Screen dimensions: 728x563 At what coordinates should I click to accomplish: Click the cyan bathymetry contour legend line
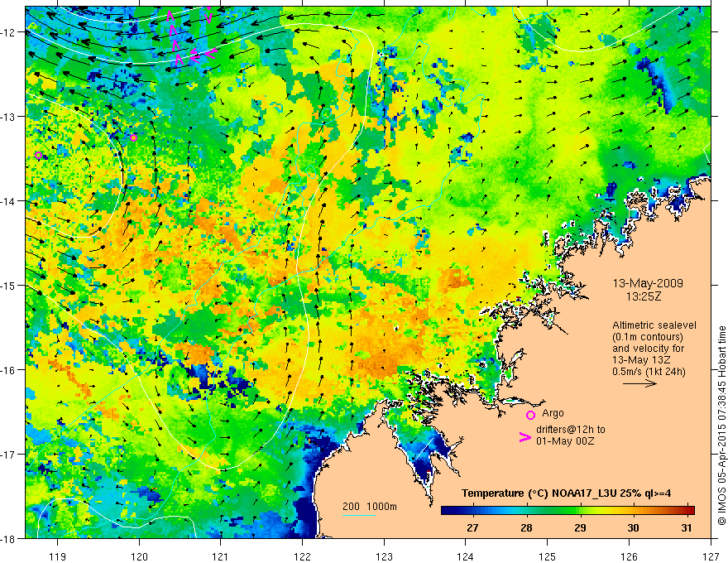tap(359, 515)
